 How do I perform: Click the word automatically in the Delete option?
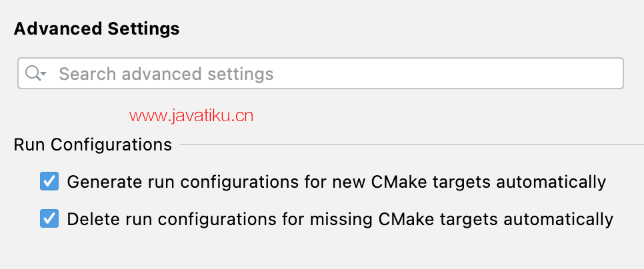(558, 219)
